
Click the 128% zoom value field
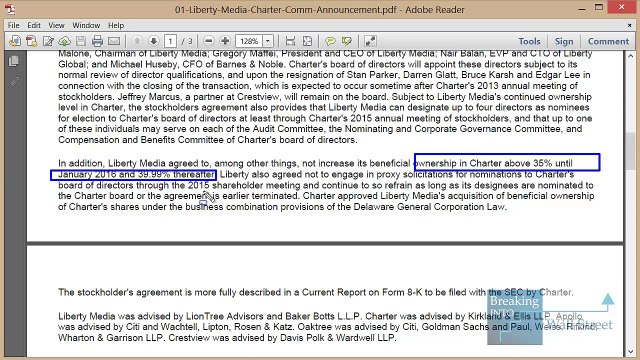click(x=249, y=41)
